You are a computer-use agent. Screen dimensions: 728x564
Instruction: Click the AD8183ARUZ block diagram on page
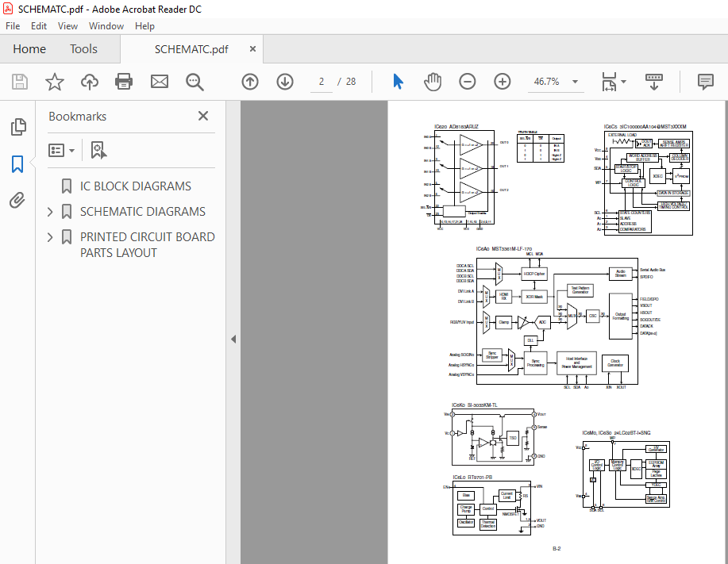[x=466, y=178]
